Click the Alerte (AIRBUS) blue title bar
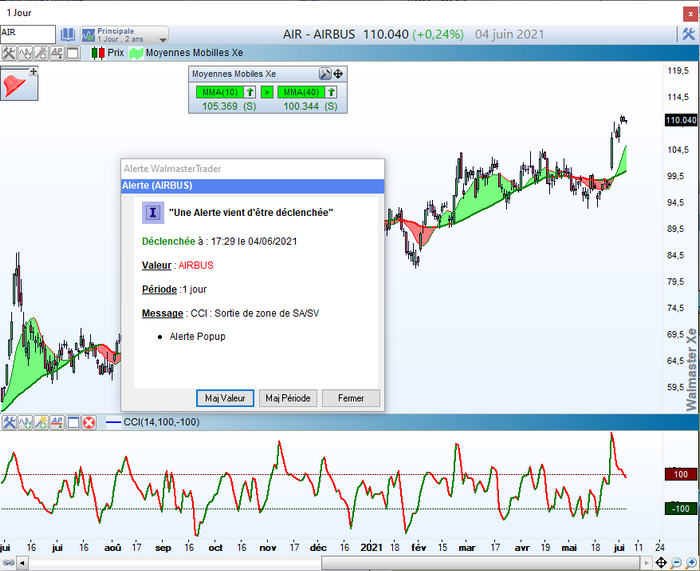700x571 pixels. [x=253, y=186]
